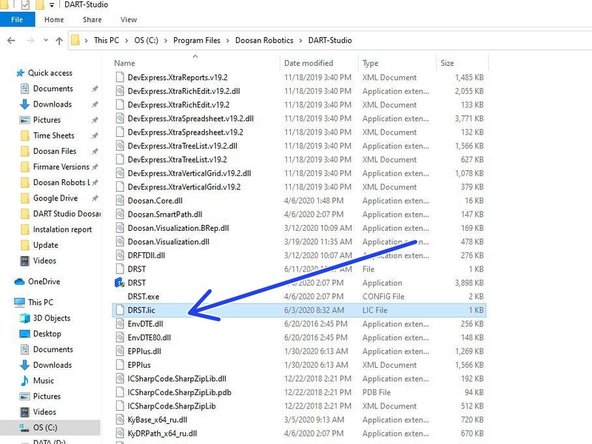592x444 pixels.
Task: Open the File ribbon tab
Action: point(17,20)
